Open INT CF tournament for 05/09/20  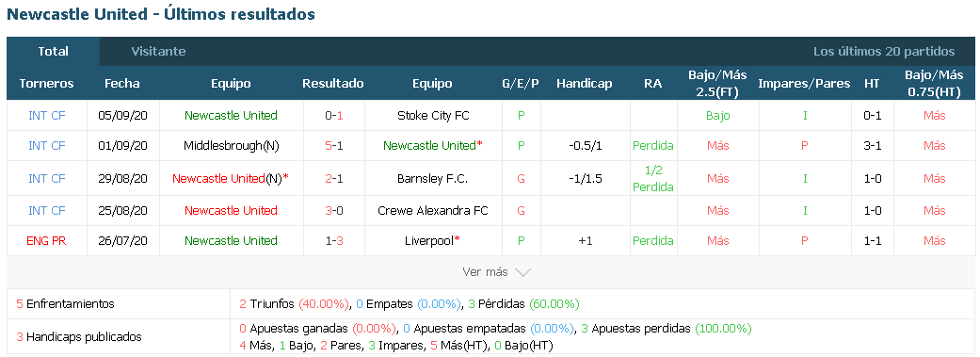click(47, 116)
